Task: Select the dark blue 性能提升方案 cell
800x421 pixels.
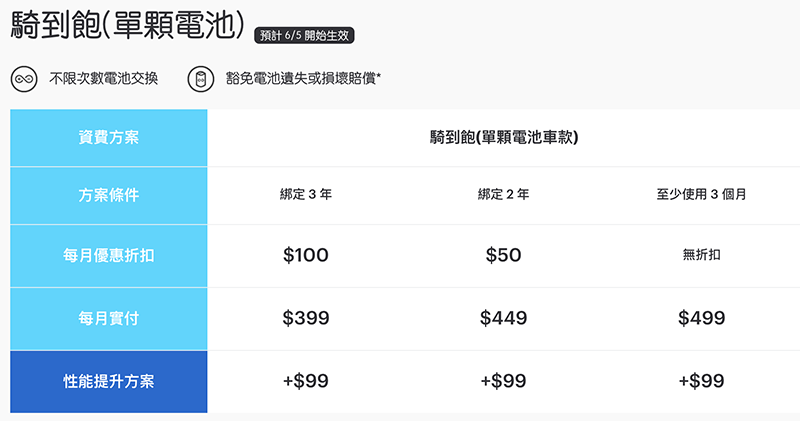Action: click(108, 381)
